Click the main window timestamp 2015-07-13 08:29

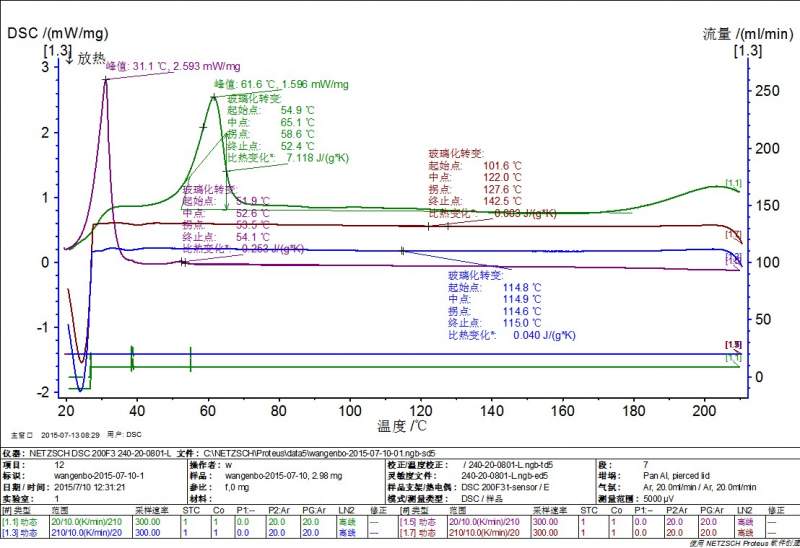click(x=70, y=435)
